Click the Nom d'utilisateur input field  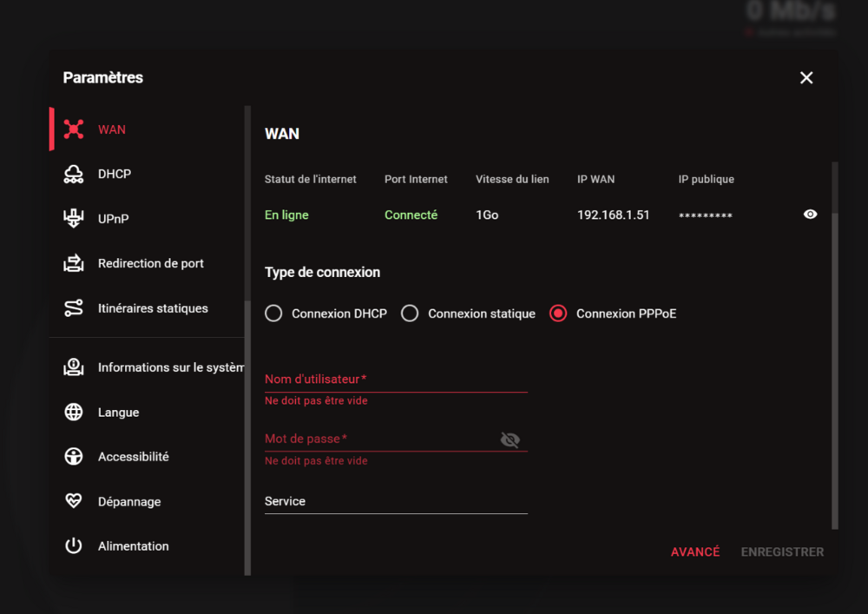(396, 380)
